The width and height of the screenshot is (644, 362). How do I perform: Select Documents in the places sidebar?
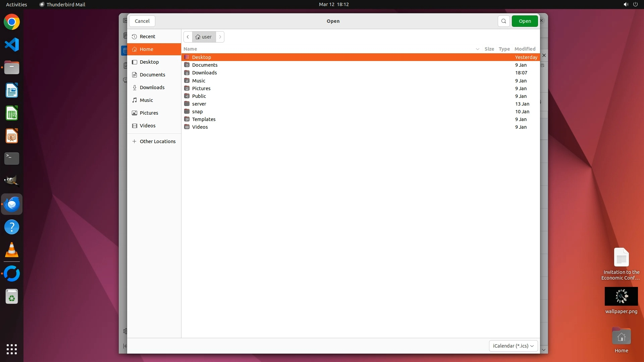click(152, 75)
